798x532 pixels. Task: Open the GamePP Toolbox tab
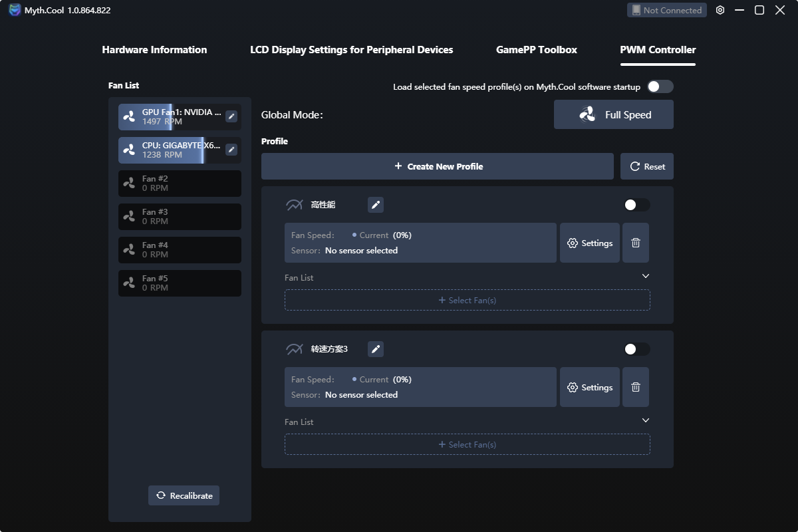[x=537, y=50]
